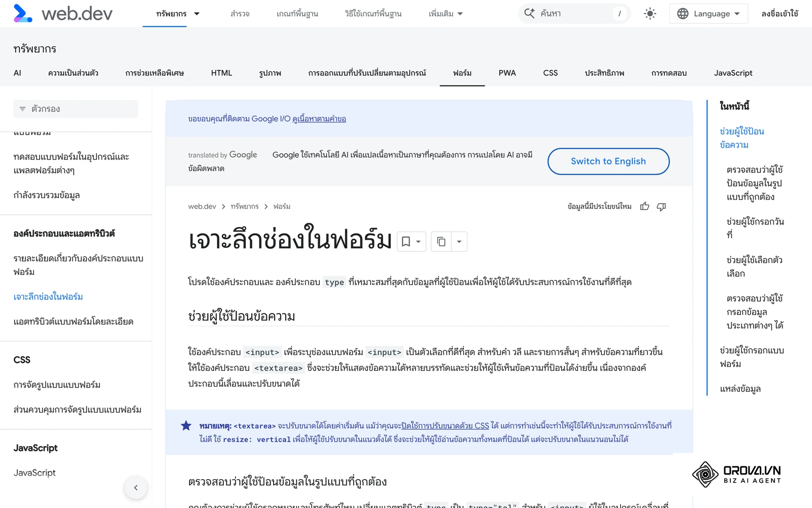The image size is (812, 508).
Task: Switch to the AI tab
Action: (17, 73)
